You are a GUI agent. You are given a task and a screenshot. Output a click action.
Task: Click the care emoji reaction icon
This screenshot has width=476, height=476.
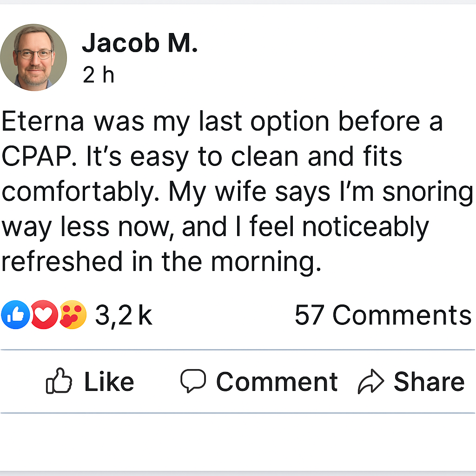pyautogui.click(x=73, y=315)
